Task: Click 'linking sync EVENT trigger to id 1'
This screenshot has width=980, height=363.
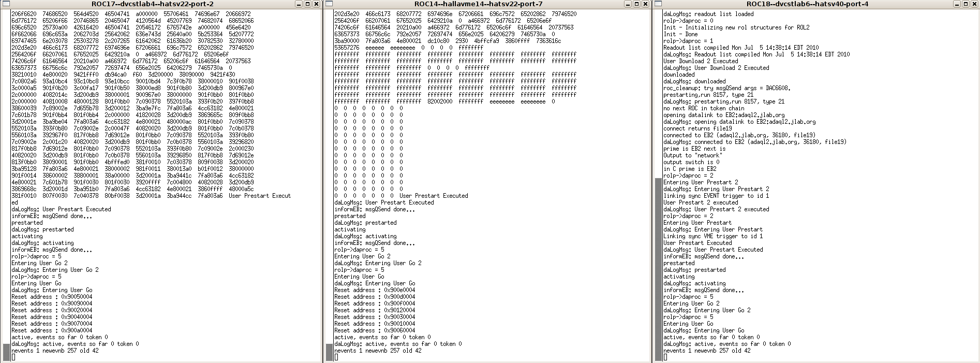Action: click(x=716, y=196)
